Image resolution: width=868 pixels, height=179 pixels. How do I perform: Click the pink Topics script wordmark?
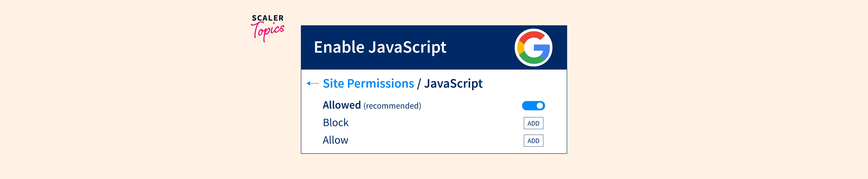tap(269, 31)
